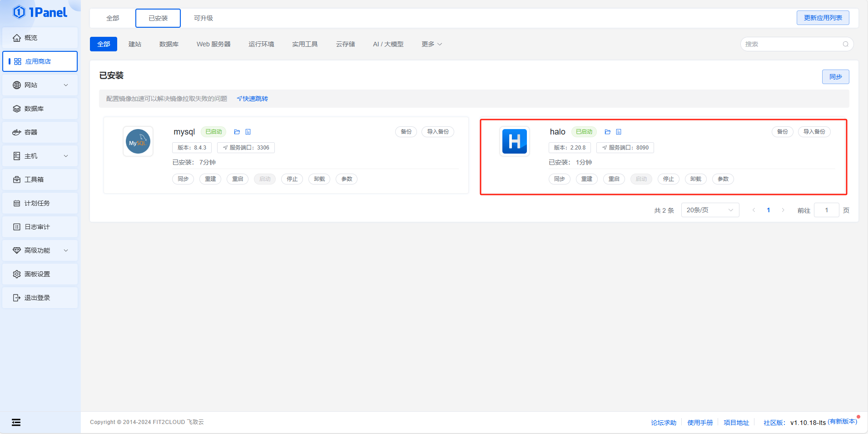Click 更新应用列表 button
The width and height of the screenshot is (868, 434).
click(x=823, y=18)
